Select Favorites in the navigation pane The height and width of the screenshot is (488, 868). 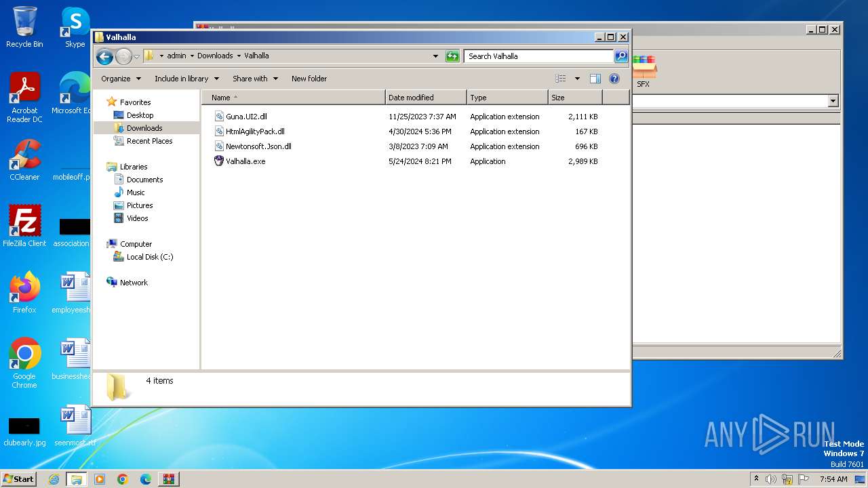coord(135,102)
